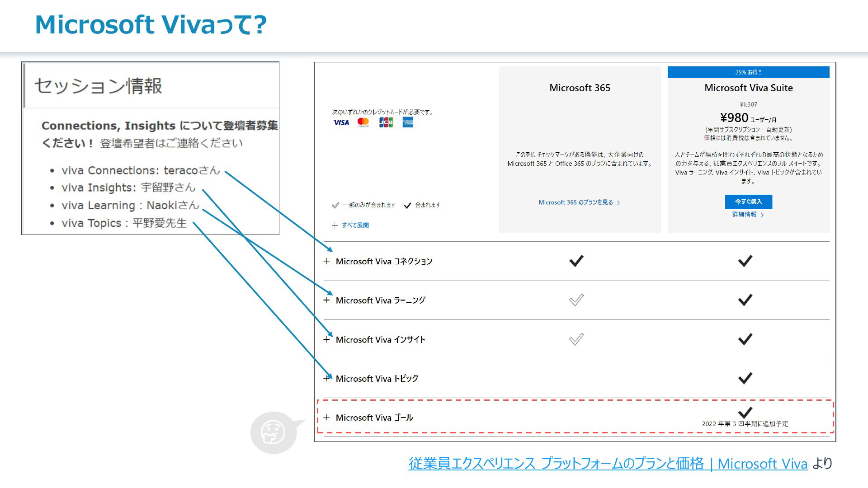Click the Microsoft 365 column heading
Screen dimensions: 868x488
point(580,88)
